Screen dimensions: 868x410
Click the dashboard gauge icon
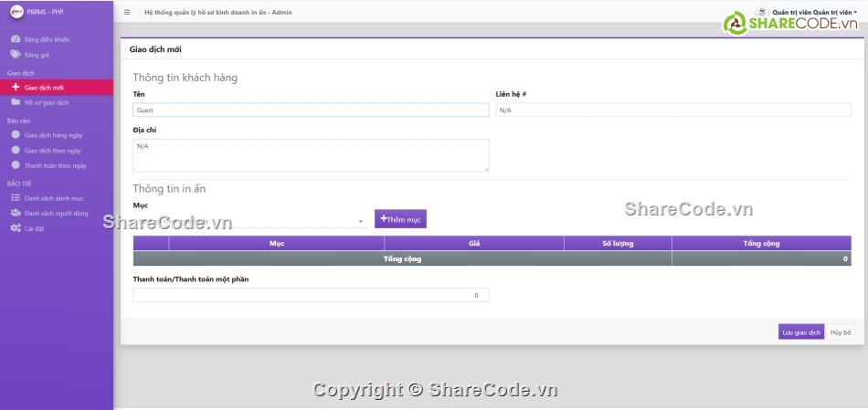click(16, 39)
